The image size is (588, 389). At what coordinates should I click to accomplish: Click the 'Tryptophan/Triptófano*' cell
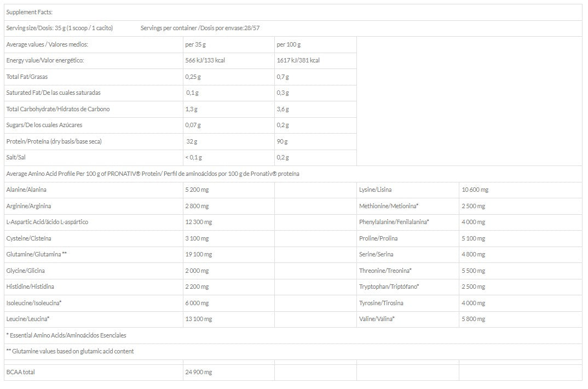[x=389, y=287]
